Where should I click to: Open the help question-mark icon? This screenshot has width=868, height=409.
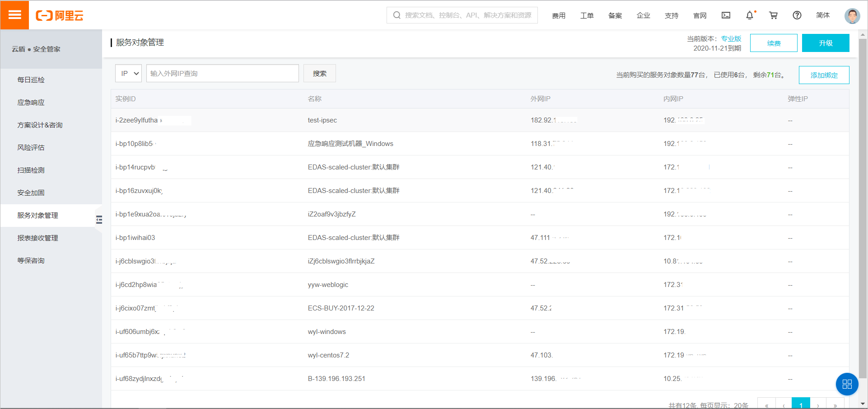[x=797, y=15]
